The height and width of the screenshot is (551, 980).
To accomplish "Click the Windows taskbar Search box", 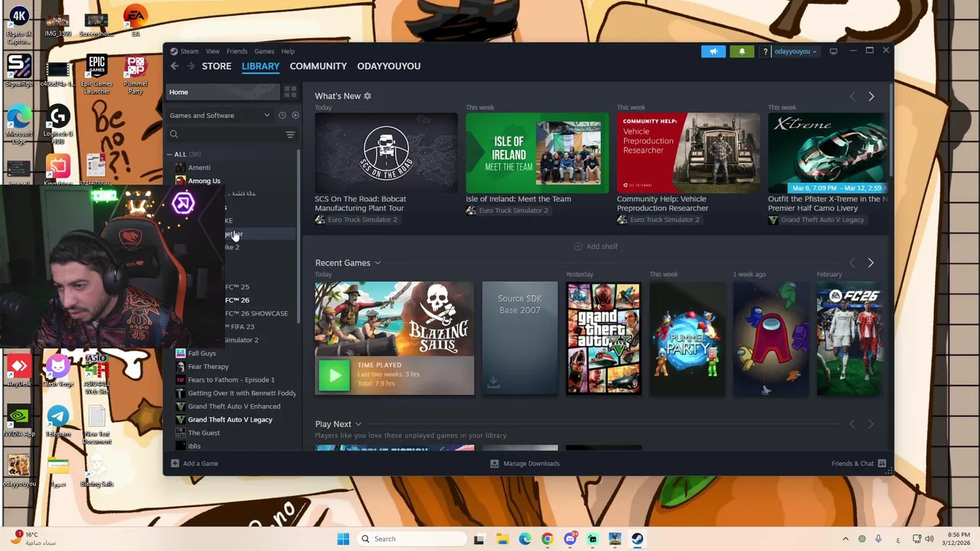I will click(x=411, y=539).
